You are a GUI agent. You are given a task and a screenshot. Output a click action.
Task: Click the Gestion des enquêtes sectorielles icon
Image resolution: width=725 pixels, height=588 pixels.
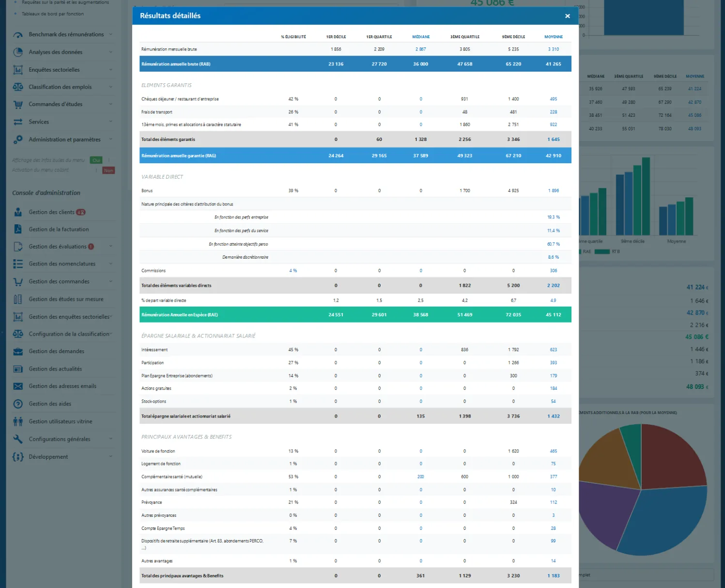point(18,317)
